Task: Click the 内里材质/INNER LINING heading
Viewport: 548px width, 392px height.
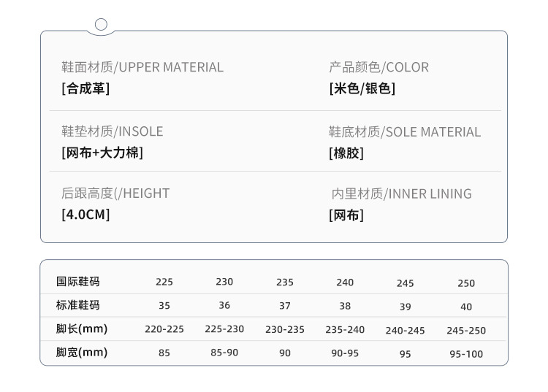Action: (402, 194)
